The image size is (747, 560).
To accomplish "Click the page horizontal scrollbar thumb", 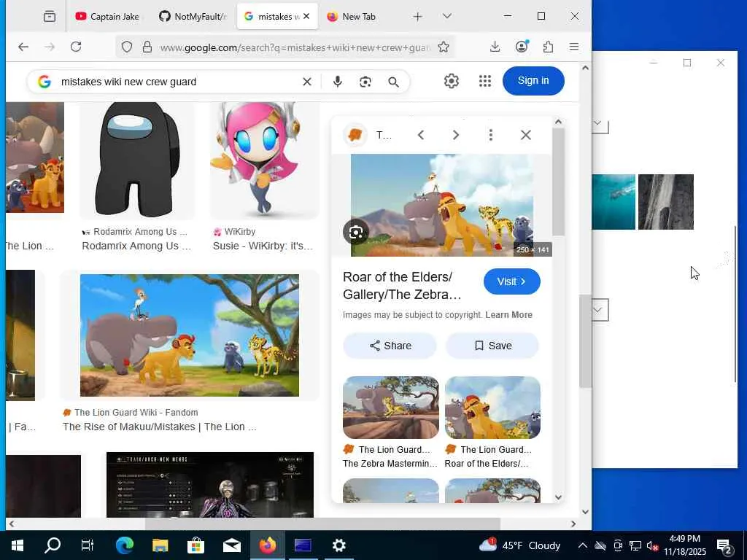I will [322, 524].
